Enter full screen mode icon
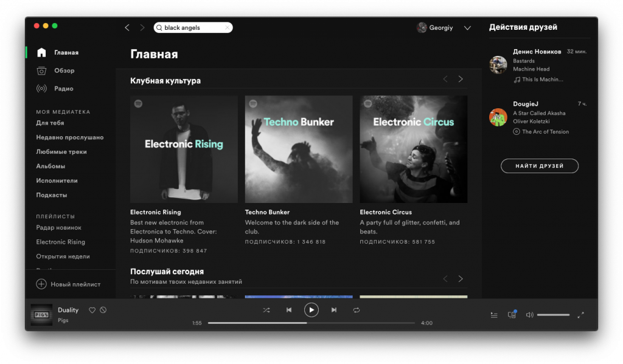The image size is (623, 364). pos(580,315)
